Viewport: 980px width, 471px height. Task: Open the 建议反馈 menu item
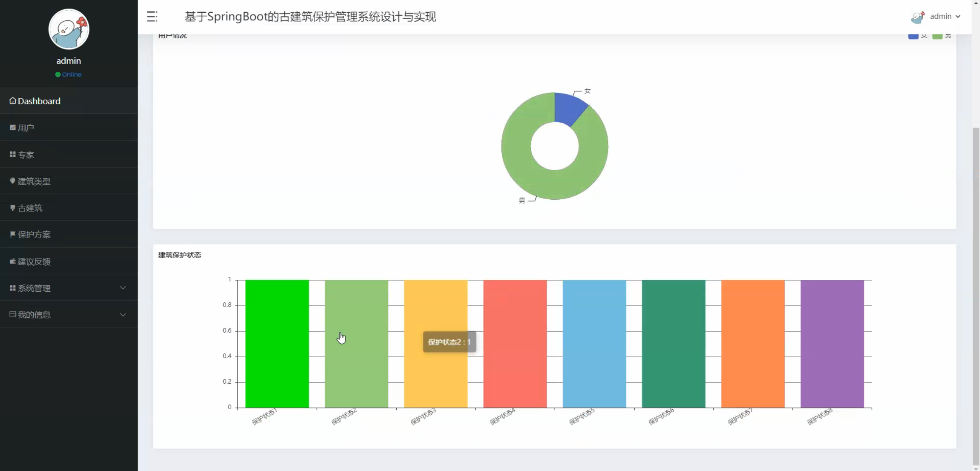(x=34, y=261)
